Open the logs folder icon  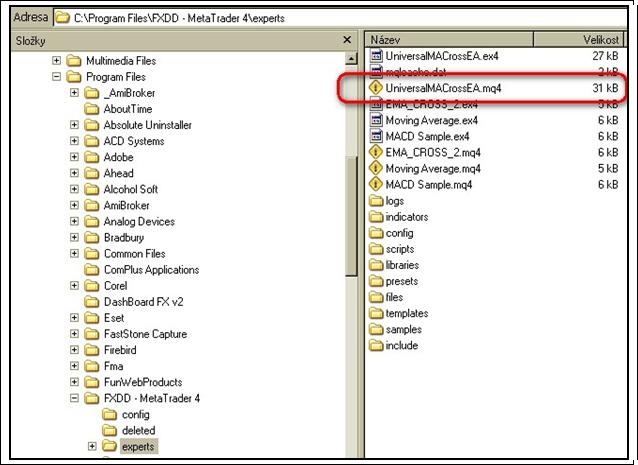(x=376, y=201)
